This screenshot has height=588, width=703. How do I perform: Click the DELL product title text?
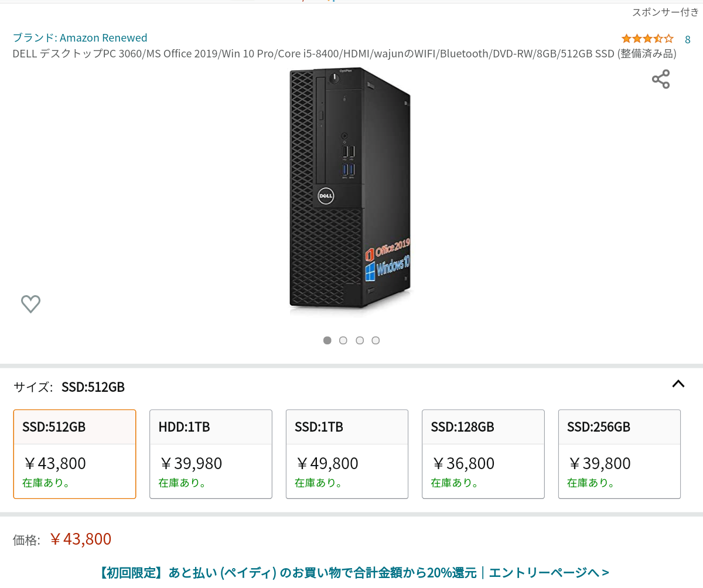[344, 54]
